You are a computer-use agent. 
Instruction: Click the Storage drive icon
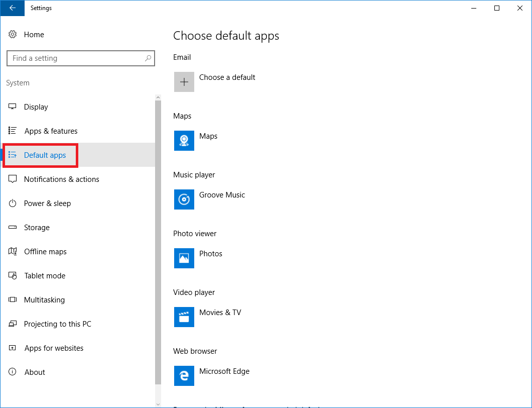13,227
